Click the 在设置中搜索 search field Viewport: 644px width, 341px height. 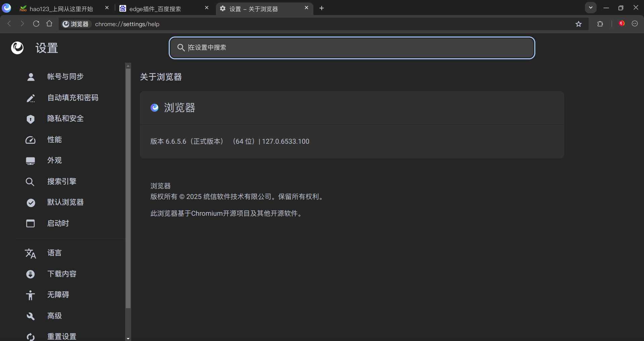point(352,48)
